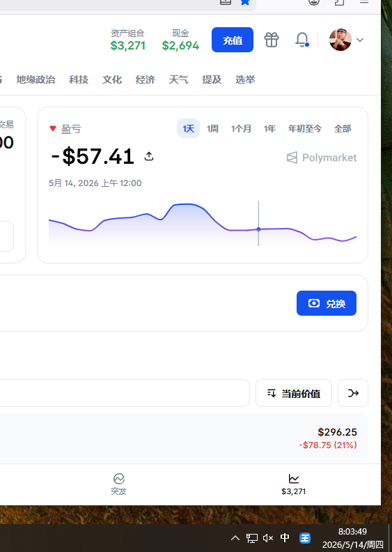
Task: Click the date 5月 14, 2026 上午 12:00
Action: click(95, 183)
